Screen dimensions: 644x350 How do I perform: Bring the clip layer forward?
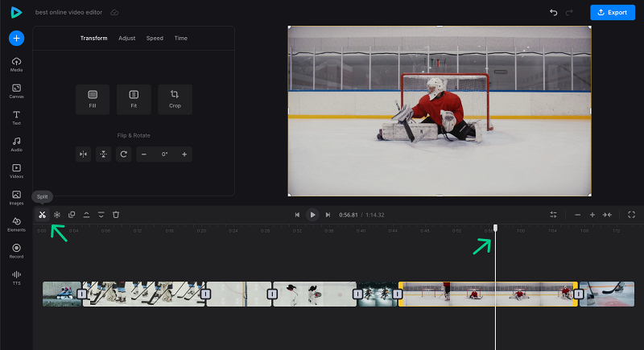(86, 215)
